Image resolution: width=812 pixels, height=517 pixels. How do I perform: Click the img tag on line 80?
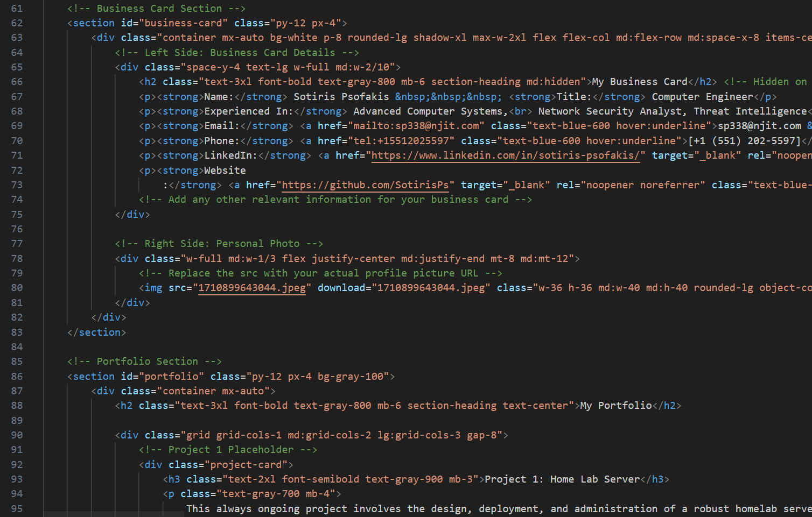(x=153, y=287)
